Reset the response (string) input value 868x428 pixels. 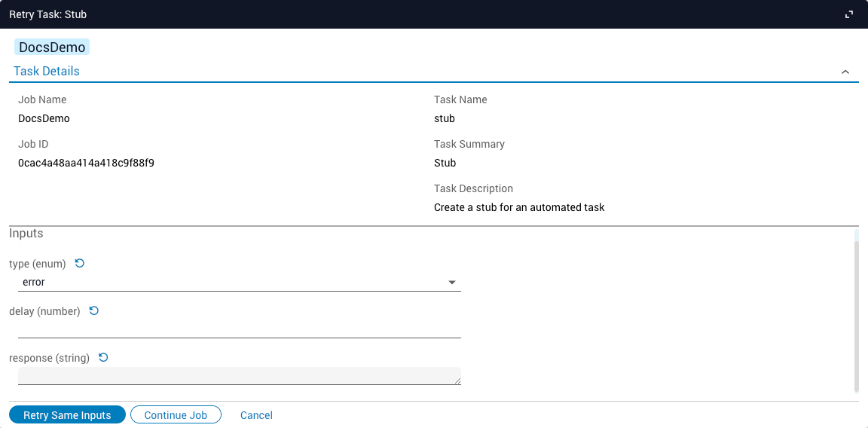(x=103, y=357)
